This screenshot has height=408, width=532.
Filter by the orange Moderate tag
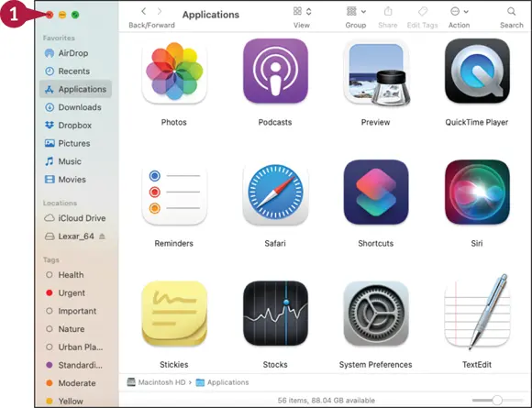[75, 383]
